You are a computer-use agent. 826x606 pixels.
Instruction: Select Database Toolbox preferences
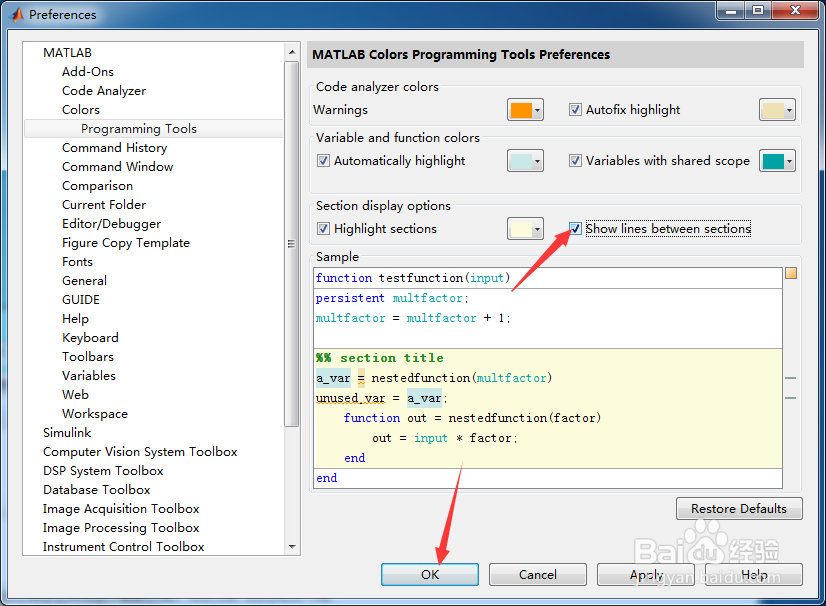click(96, 490)
